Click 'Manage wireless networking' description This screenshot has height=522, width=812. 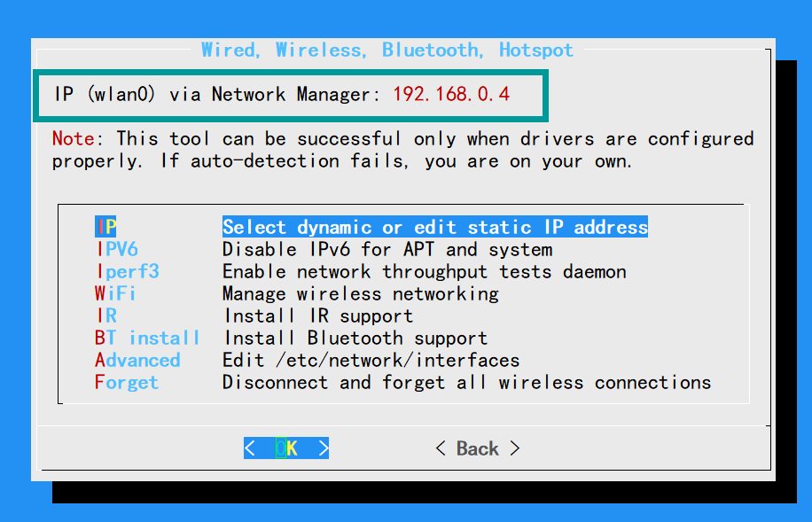click(360, 293)
